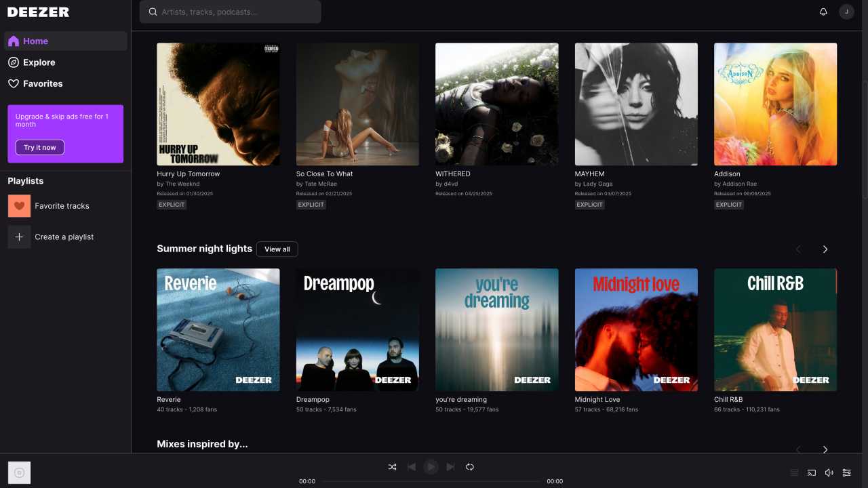Image resolution: width=868 pixels, height=488 pixels.
Task: Open the Chill R&B playlist cover
Action: [776, 330]
